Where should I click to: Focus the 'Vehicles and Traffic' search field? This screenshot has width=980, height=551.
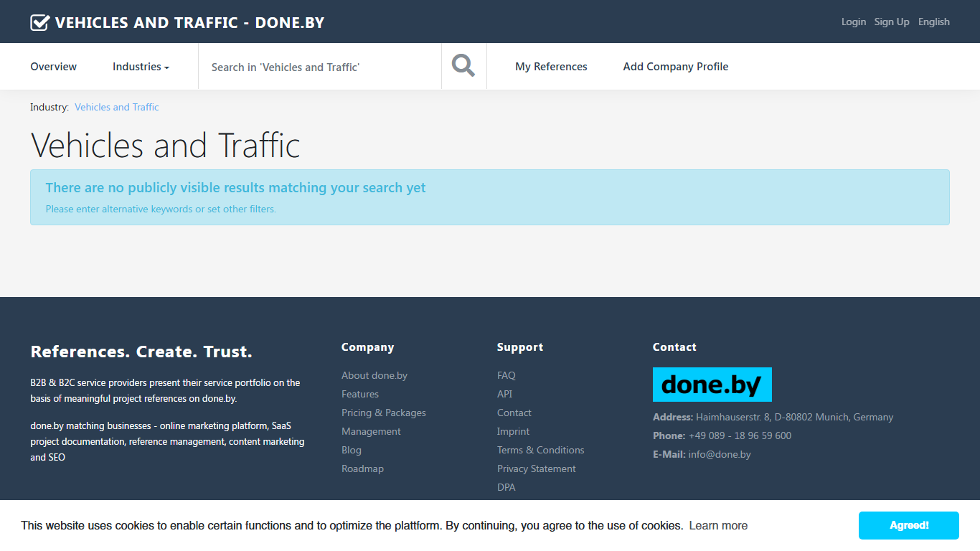[320, 67]
